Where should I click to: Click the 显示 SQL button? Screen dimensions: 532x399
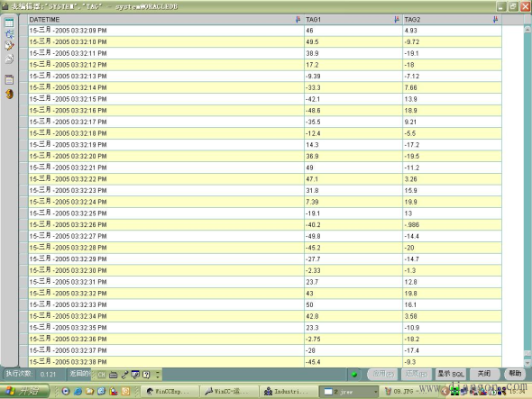point(450,374)
